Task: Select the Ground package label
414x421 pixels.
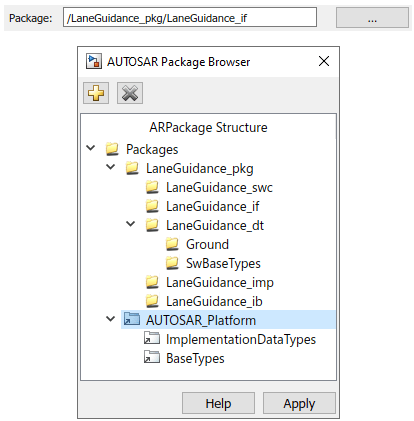Action: 207,244
